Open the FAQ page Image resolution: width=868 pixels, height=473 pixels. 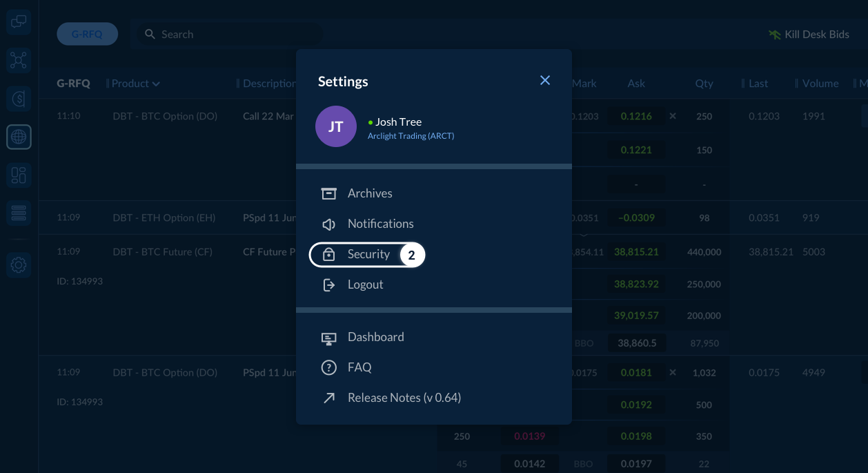click(x=359, y=367)
